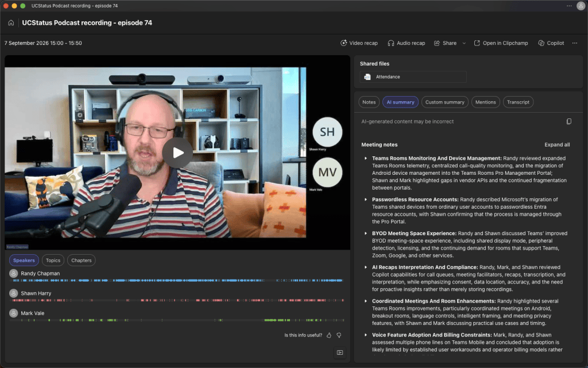Toggle the side panel layout icon
This screenshot has height=368, width=588.
[340, 352]
